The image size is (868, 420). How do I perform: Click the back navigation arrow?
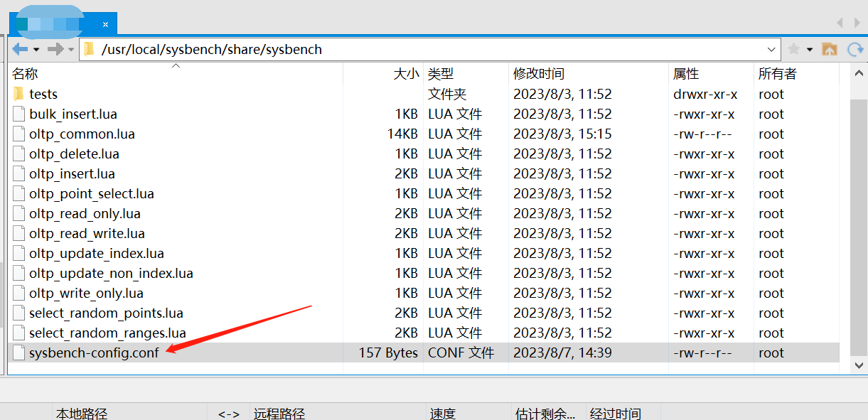coord(18,49)
